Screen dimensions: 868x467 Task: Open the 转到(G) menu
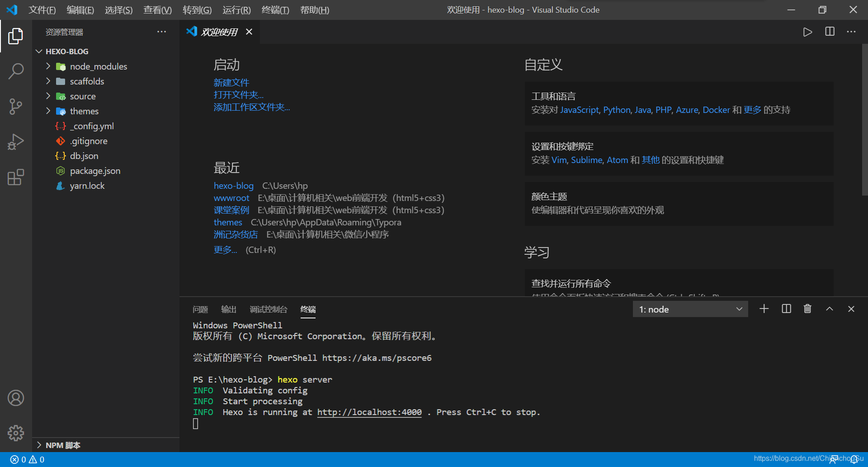(197, 10)
